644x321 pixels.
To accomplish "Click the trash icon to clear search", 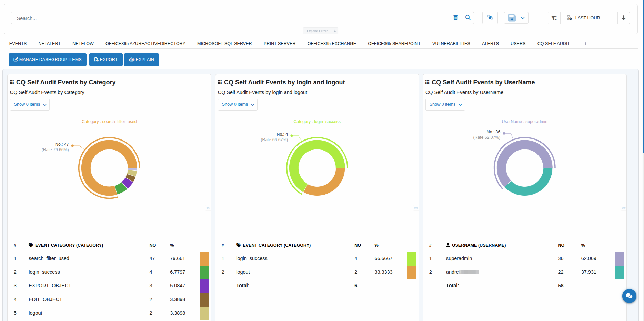I will (x=455, y=18).
